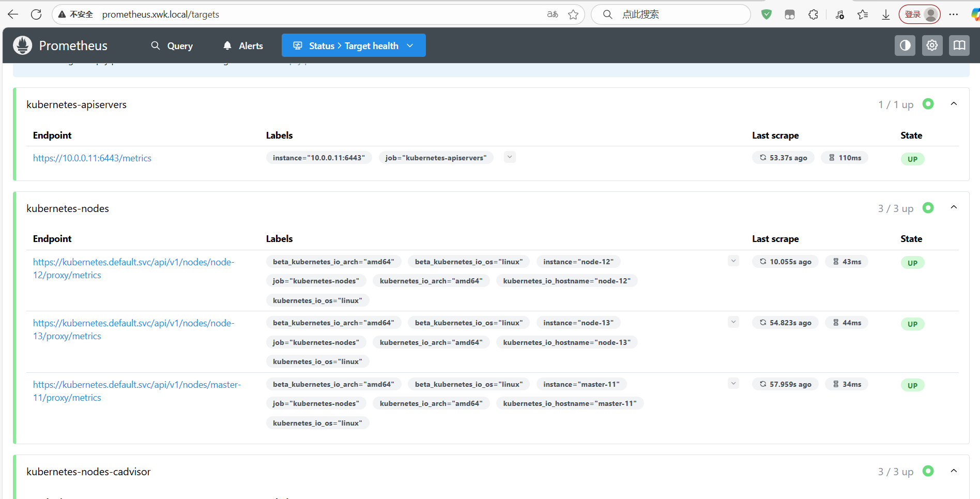Reload the Prometheus targets page

coord(36,14)
